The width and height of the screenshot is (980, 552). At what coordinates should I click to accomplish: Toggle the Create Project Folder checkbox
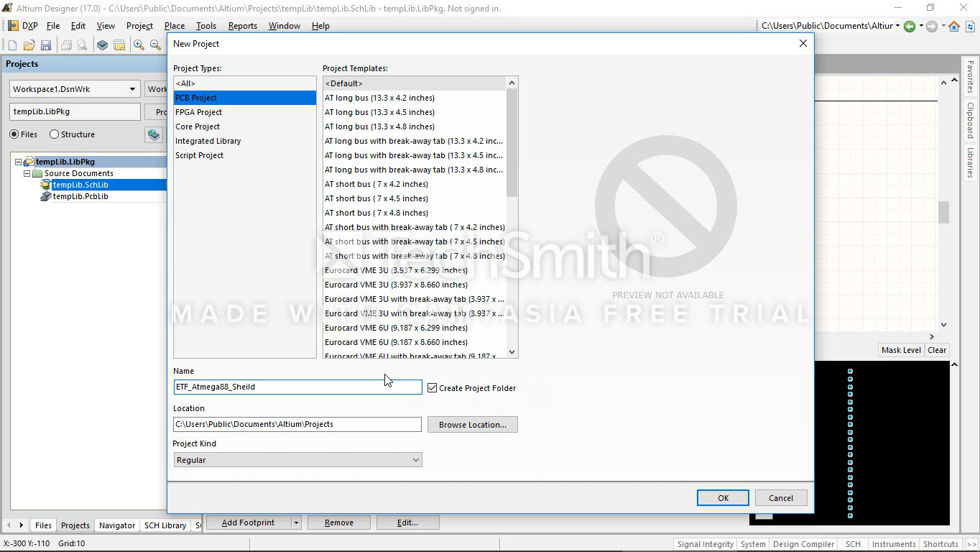[432, 387]
